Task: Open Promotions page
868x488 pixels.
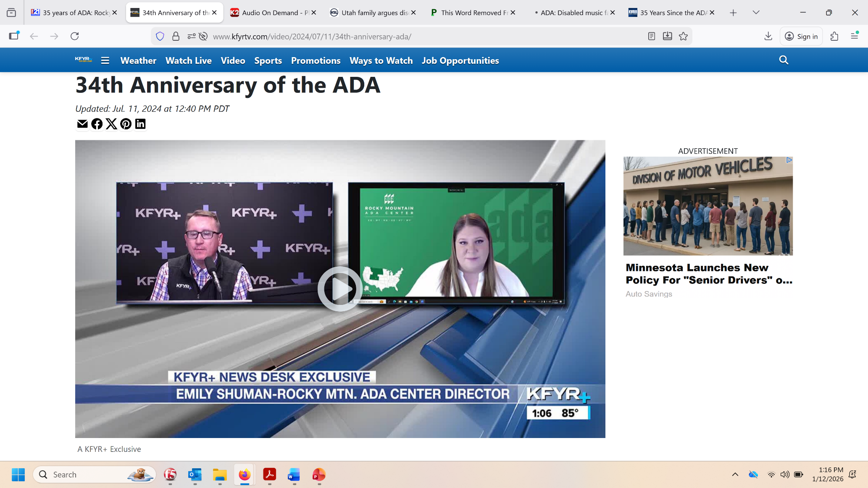Action: click(316, 60)
